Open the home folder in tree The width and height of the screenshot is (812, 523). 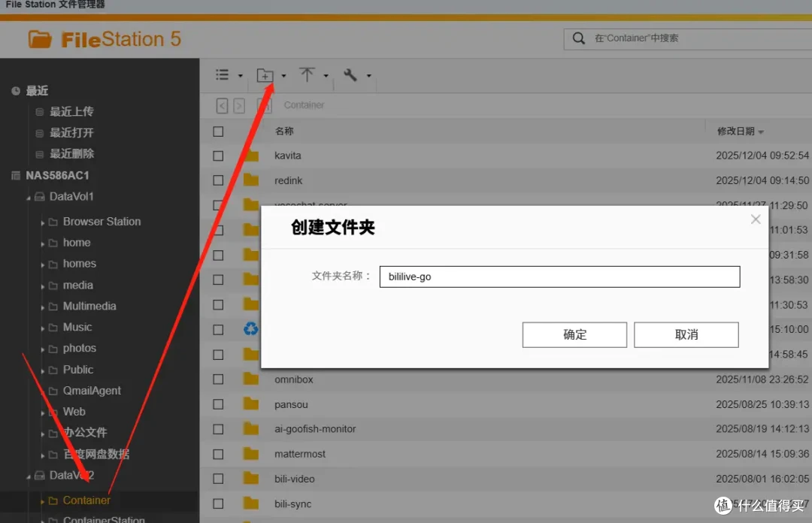[77, 243]
